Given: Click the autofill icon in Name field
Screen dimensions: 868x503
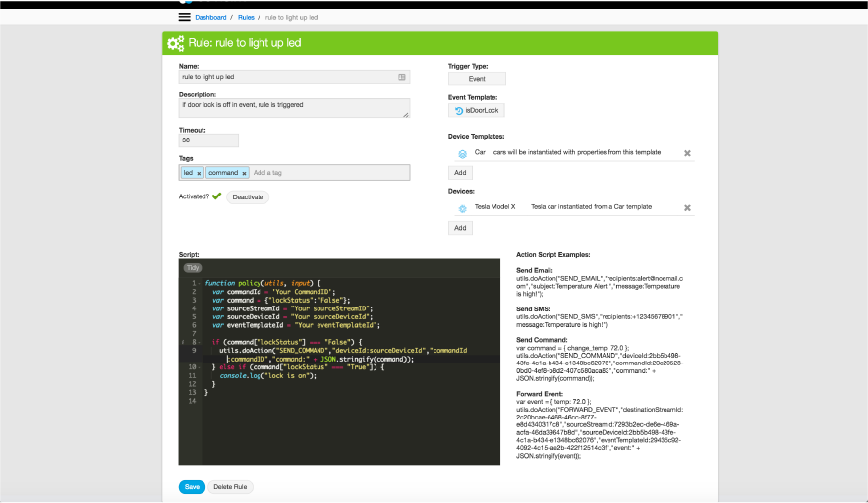Looking at the screenshot, I should (402, 76).
